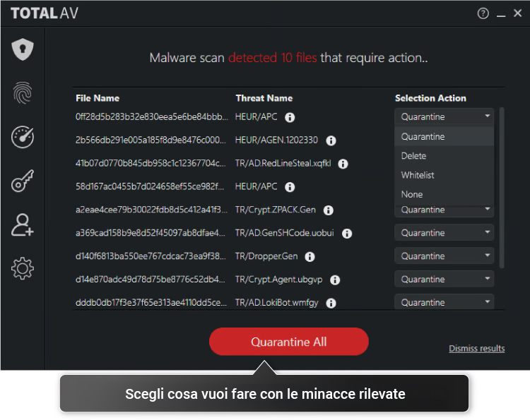Choose Delete option in dropdown list
This screenshot has height=420, width=530.
coord(444,155)
